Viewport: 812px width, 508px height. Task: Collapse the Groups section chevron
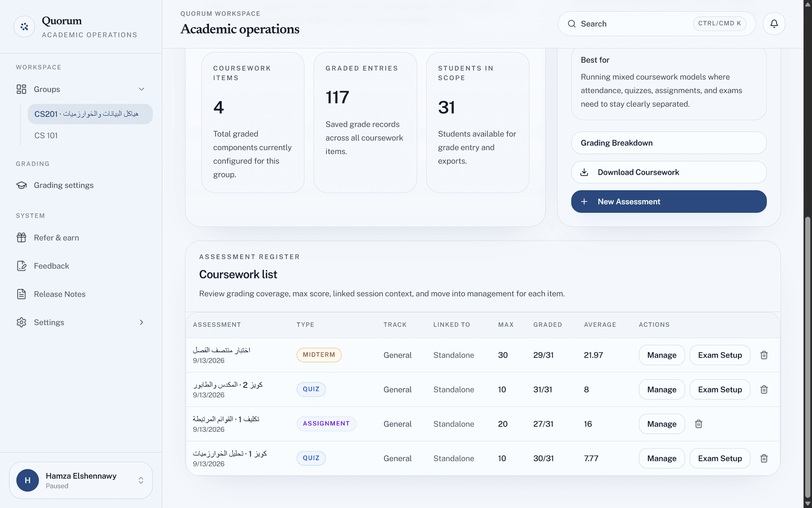[142, 89]
